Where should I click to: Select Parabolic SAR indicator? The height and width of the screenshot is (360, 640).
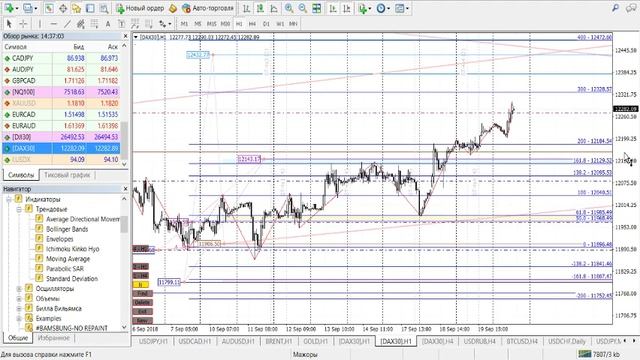(x=64, y=269)
